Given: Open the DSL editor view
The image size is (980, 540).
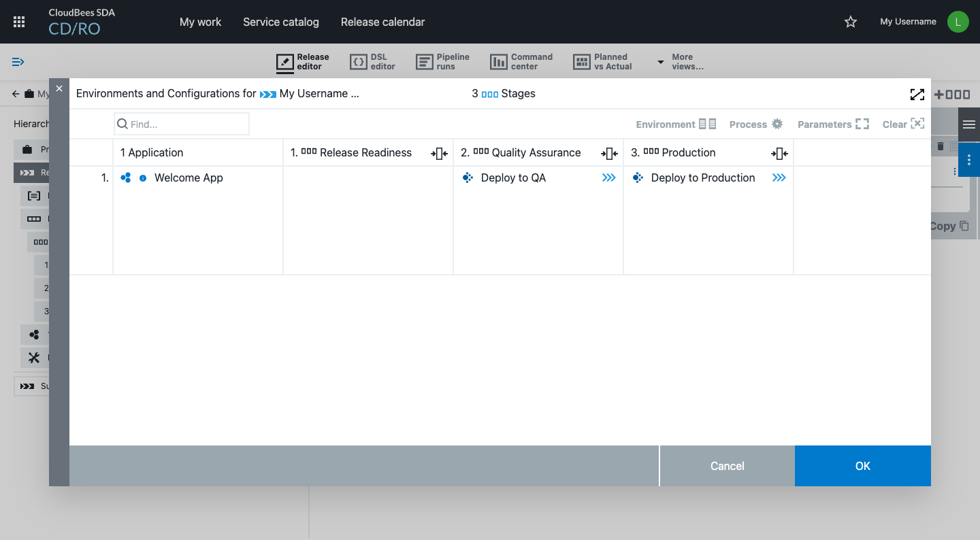Looking at the screenshot, I should coord(372,62).
